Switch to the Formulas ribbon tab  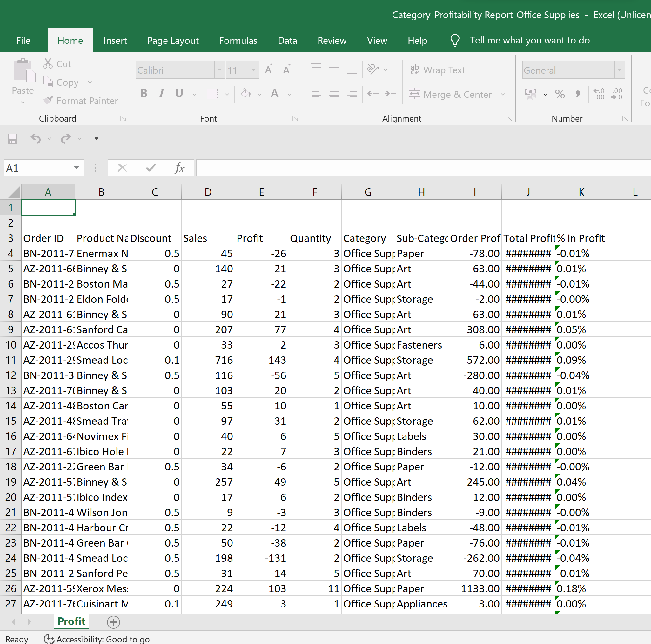pos(238,40)
